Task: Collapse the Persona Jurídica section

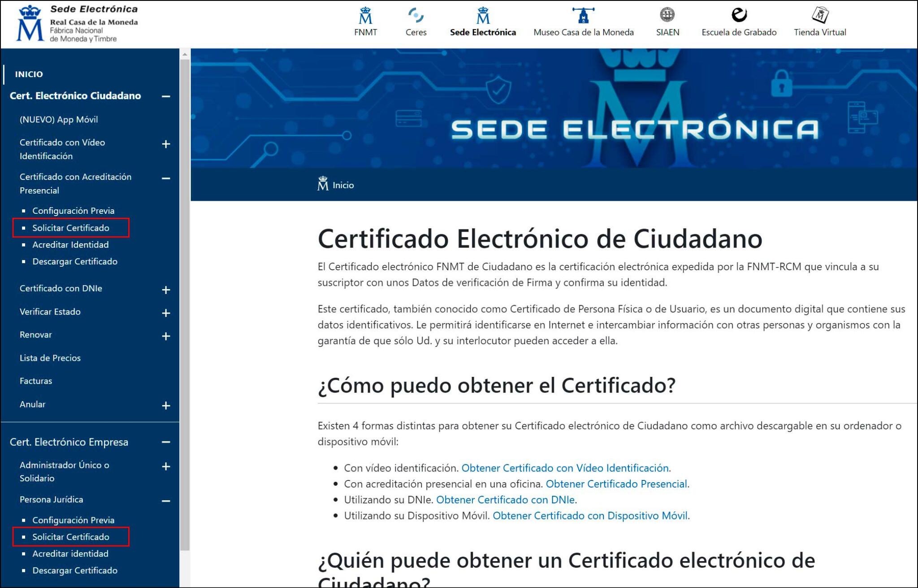Action: point(166,500)
